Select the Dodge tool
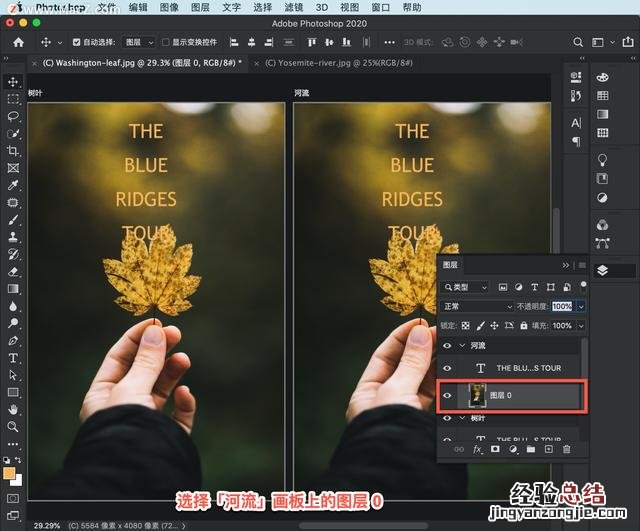Viewport: 640px width, 531px height. tap(13, 323)
